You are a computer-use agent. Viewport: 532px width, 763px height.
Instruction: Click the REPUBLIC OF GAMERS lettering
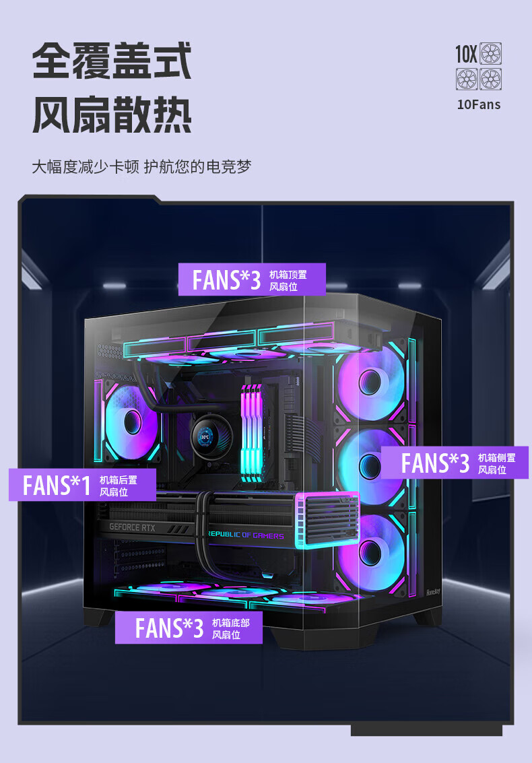click(246, 535)
